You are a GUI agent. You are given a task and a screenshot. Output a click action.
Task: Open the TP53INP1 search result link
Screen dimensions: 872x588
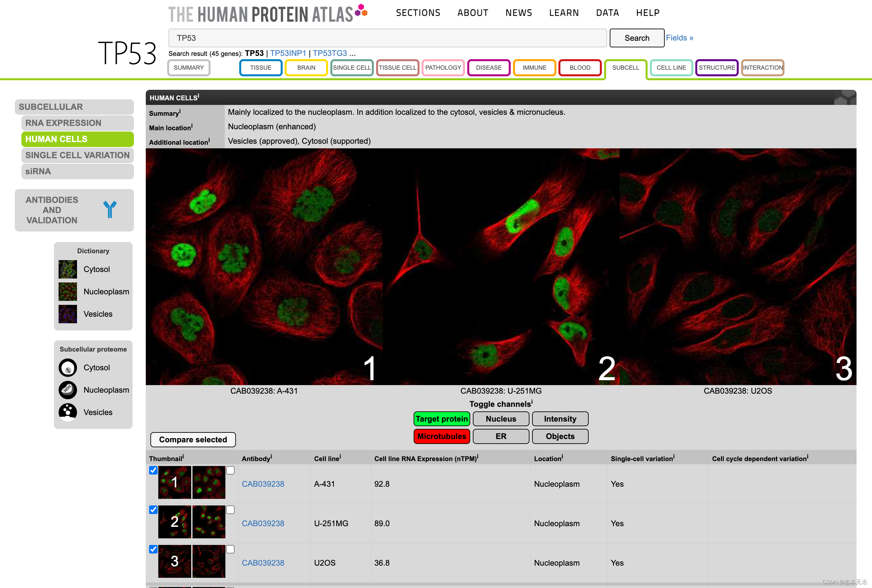288,53
